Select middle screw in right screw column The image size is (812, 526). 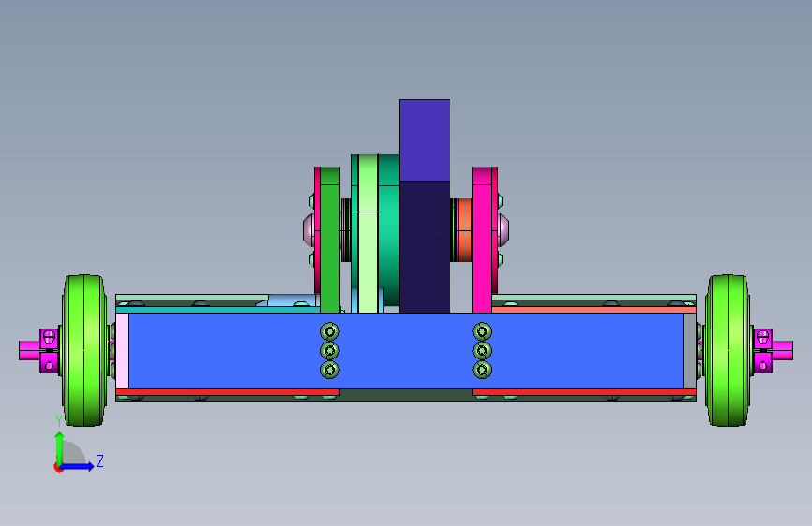click(481, 350)
